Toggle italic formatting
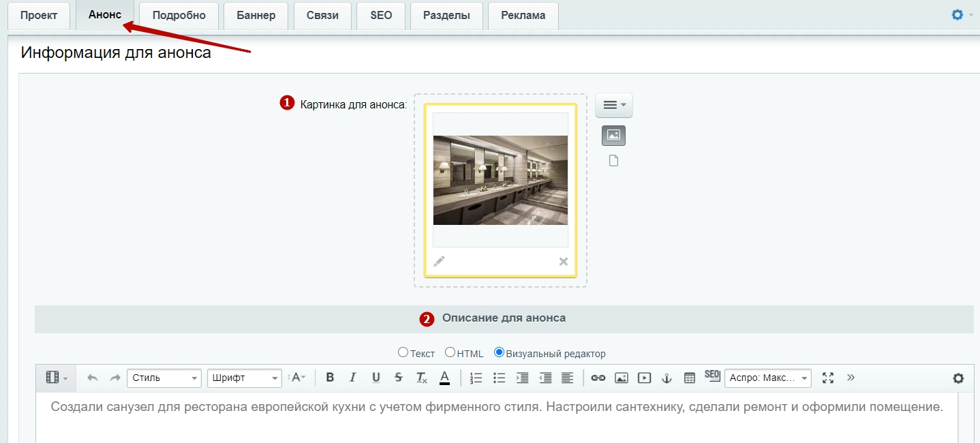 click(352, 378)
